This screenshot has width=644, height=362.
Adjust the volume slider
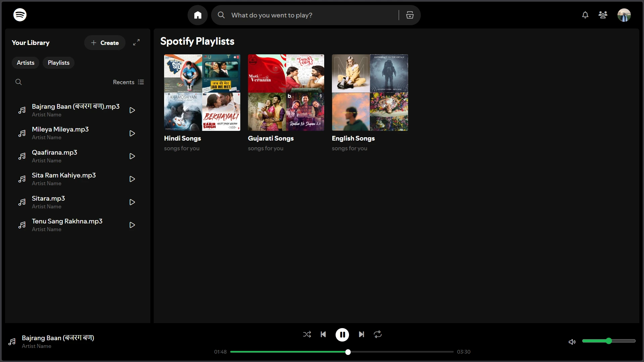pos(609,341)
